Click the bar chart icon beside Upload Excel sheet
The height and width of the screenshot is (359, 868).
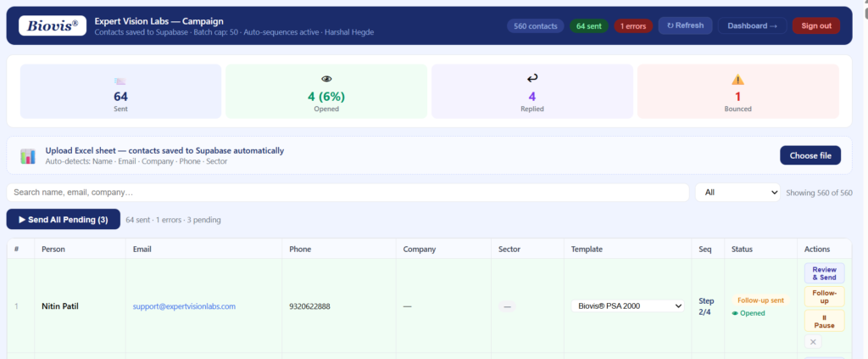(x=28, y=155)
